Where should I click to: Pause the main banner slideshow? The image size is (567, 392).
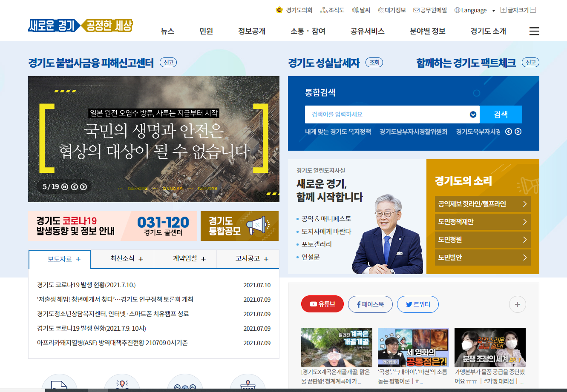(x=65, y=186)
